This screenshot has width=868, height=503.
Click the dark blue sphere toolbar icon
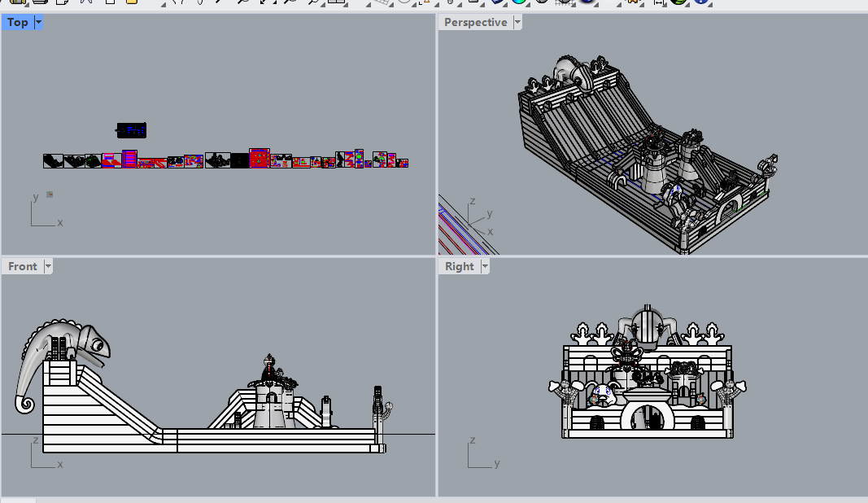587,2
